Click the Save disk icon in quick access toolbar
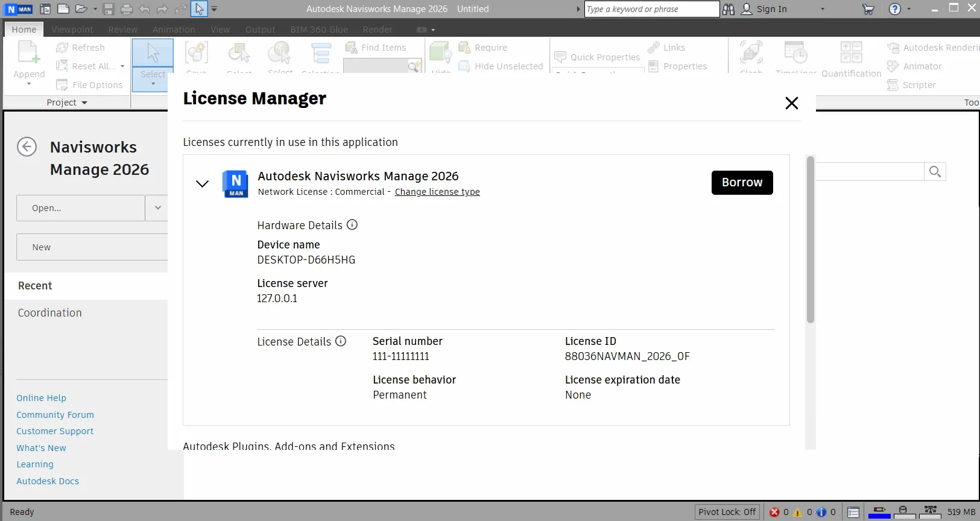Viewport: 980px width, 521px height. pos(109,9)
